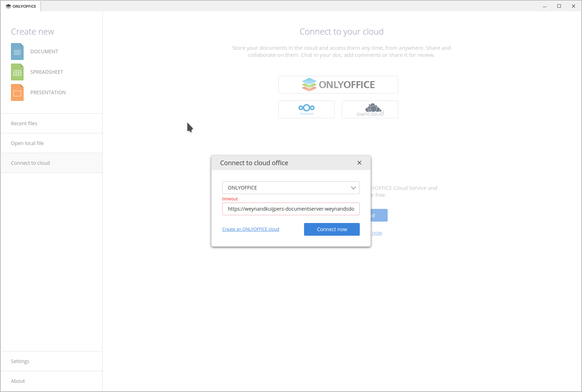
Task: Choose the Nextcloud provider button
Action: tap(307, 109)
